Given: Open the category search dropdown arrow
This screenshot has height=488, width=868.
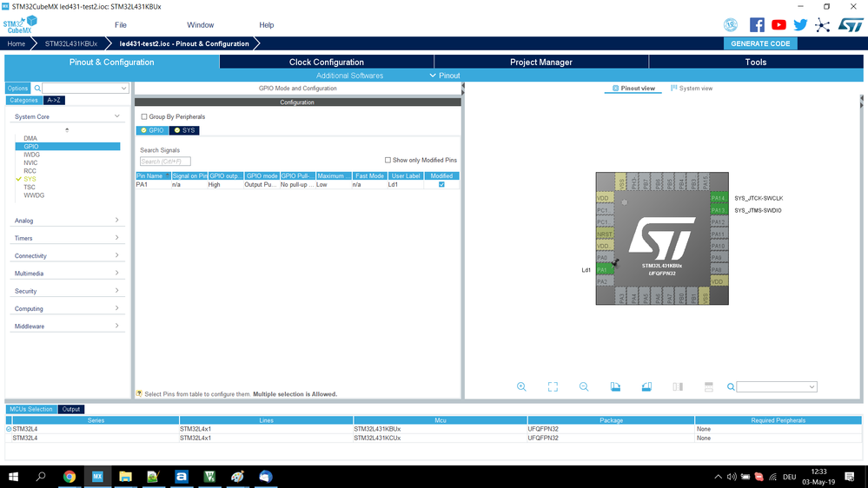Looking at the screenshot, I should pyautogui.click(x=123, y=89).
